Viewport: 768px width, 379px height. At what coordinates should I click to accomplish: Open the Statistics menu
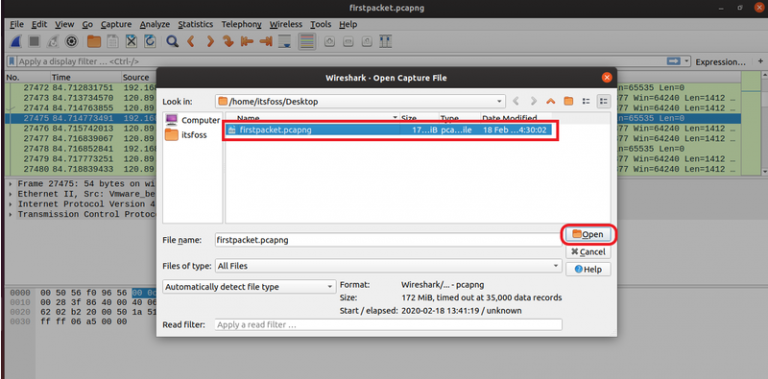coord(195,24)
